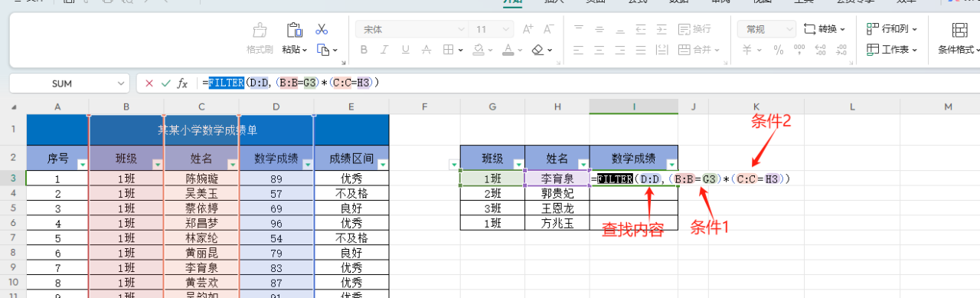Screen dimensions: 980x298
Task: Select row header 5
Action: tap(12, 208)
